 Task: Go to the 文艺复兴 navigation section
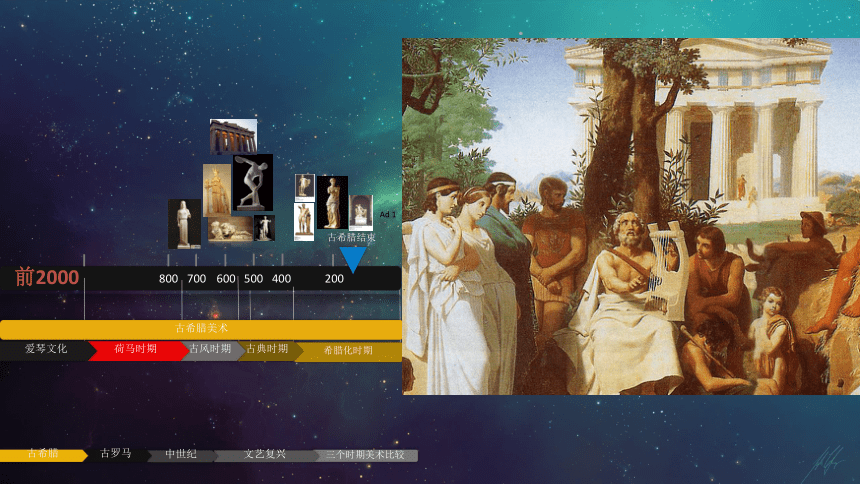click(265, 455)
